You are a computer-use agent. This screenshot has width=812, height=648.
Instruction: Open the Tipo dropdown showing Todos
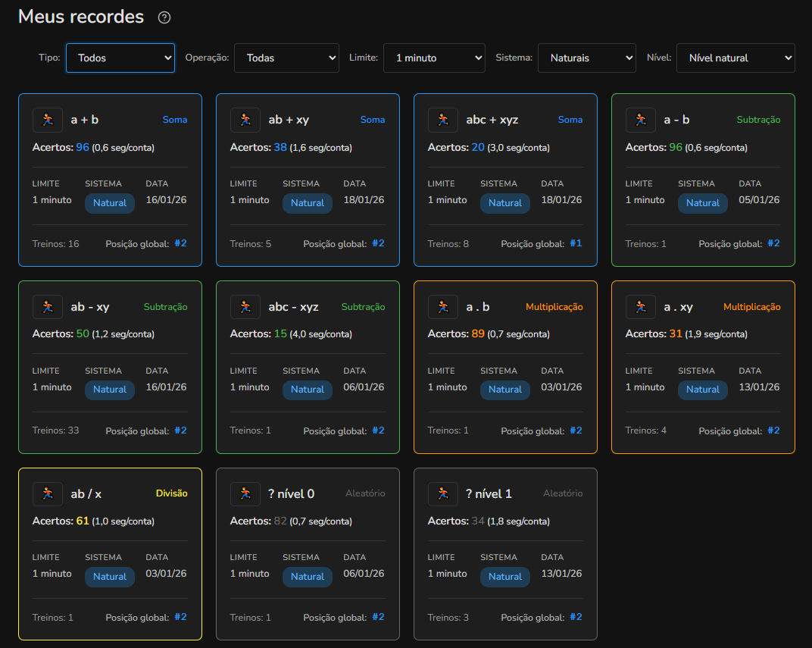(120, 58)
